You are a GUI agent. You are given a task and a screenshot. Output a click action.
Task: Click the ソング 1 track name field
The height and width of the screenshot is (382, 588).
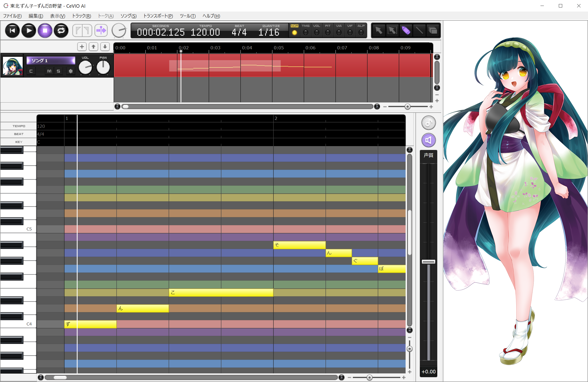(51, 60)
